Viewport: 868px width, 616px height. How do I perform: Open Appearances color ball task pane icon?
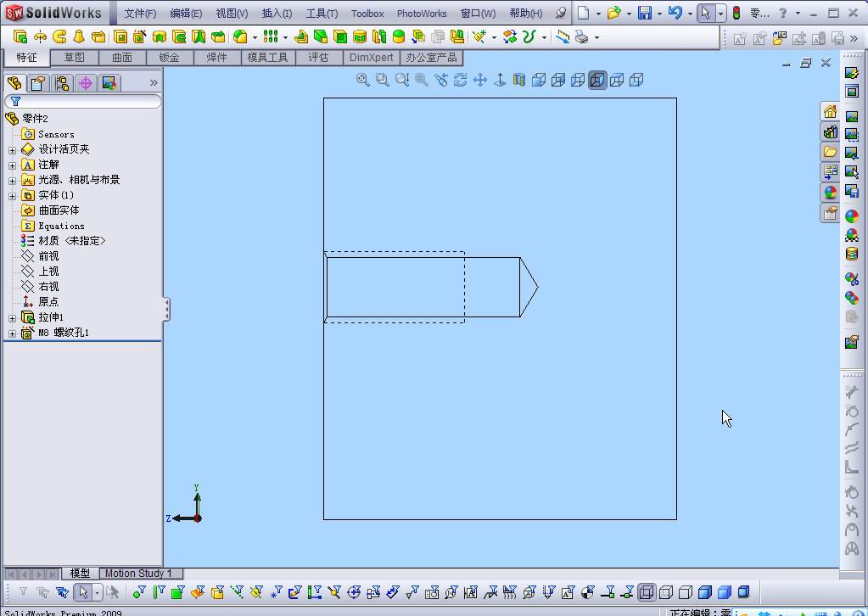[x=830, y=192]
